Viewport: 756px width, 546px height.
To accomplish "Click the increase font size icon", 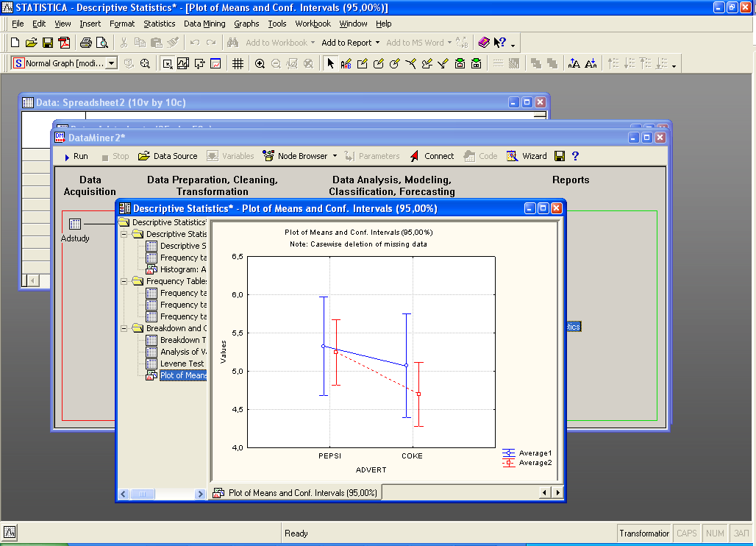I will (x=574, y=64).
